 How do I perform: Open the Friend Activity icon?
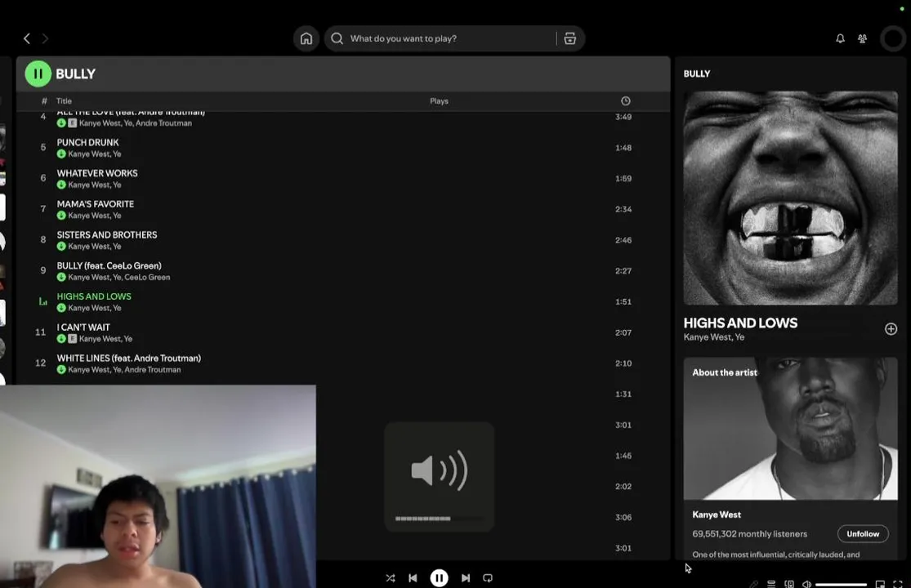(x=862, y=38)
